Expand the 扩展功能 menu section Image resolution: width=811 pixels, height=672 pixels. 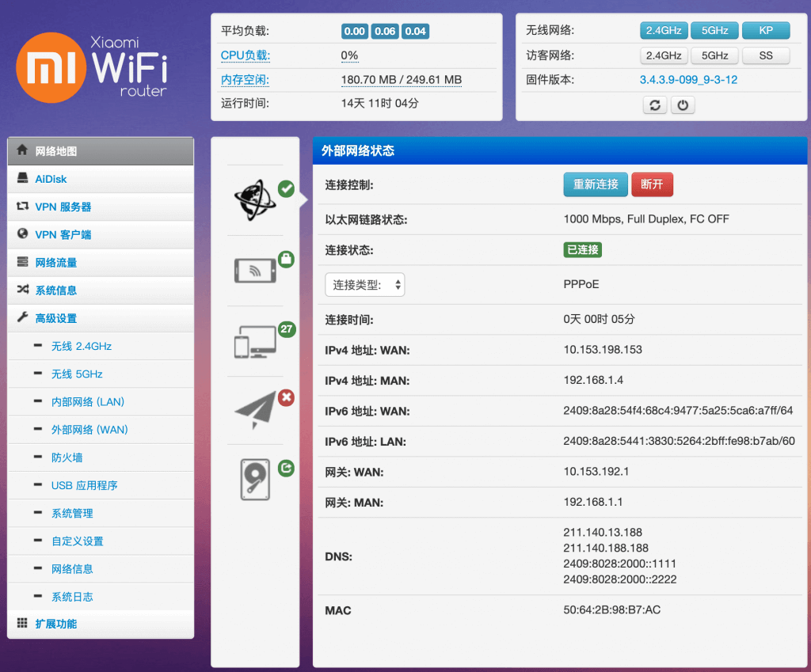[56, 624]
